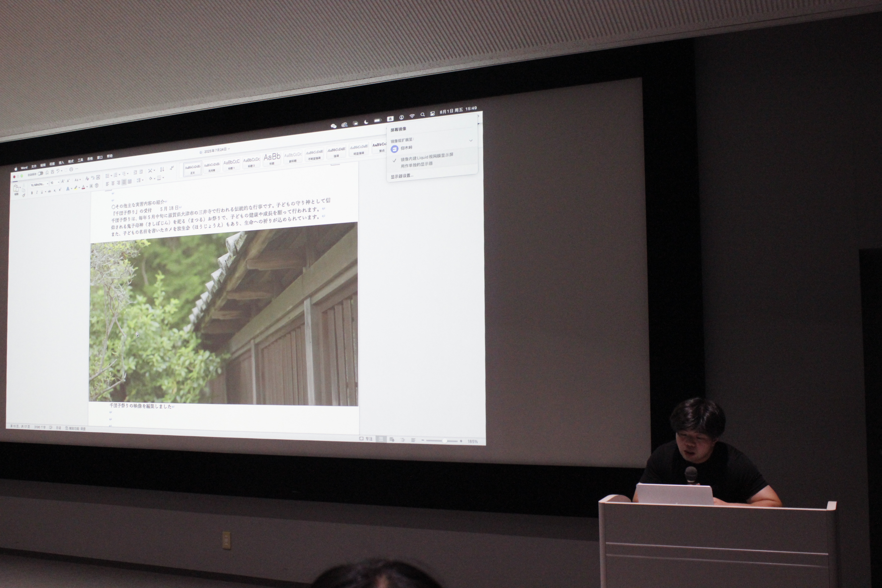Toggle show paragraph marks icon

[172, 168]
